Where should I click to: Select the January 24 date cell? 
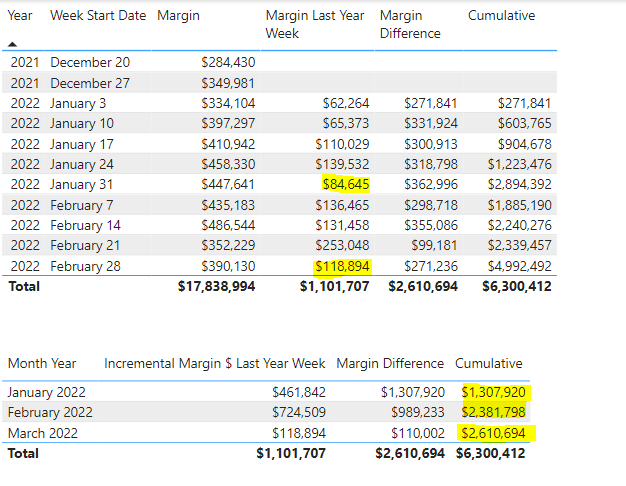(x=82, y=164)
